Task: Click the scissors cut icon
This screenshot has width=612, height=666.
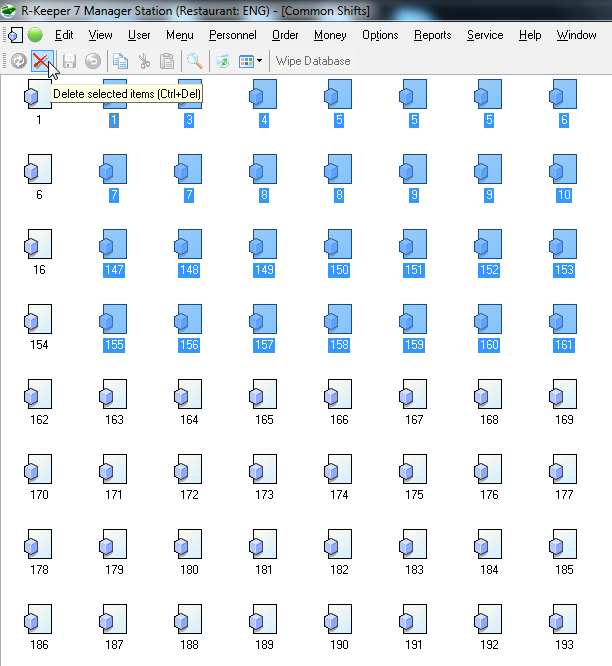Action: pos(144,61)
